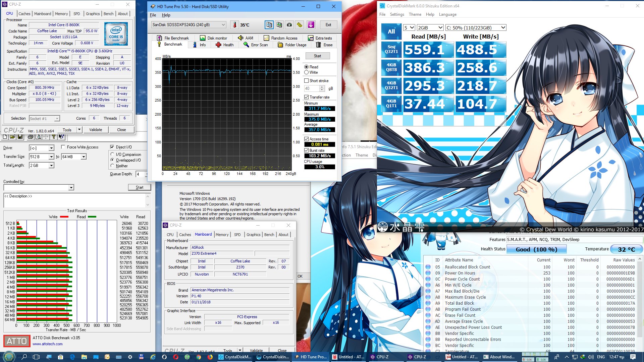Click Good (100 %) health status bar
Image resolution: width=644 pixels, height=362 pixels.
[536, 249]
